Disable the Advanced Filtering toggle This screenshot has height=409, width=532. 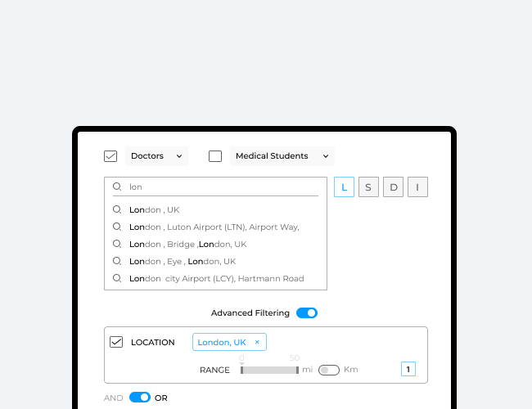point(307,312)
